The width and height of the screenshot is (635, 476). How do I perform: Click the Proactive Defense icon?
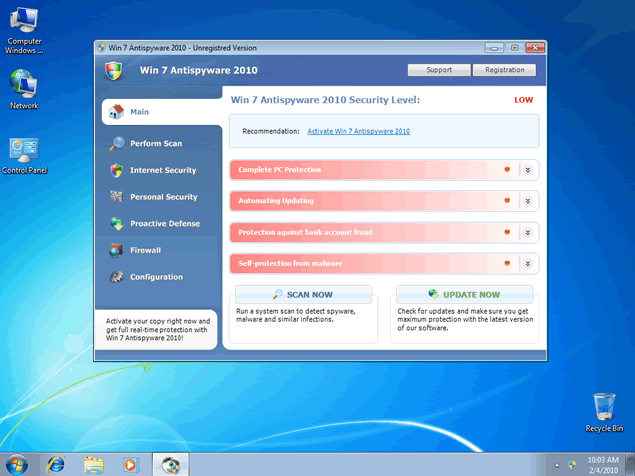click(x=117, y=224)
